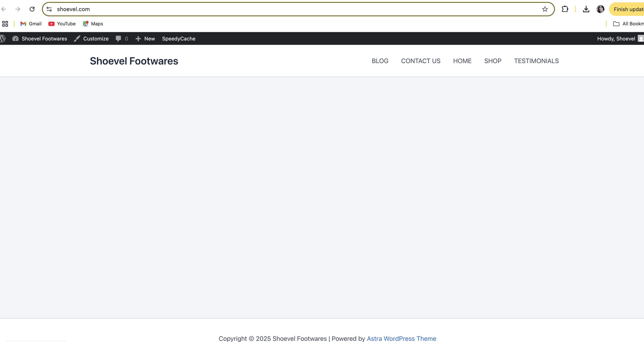
Task: Click the Astra WordPress Theme link
Action: tap(401, 338)
